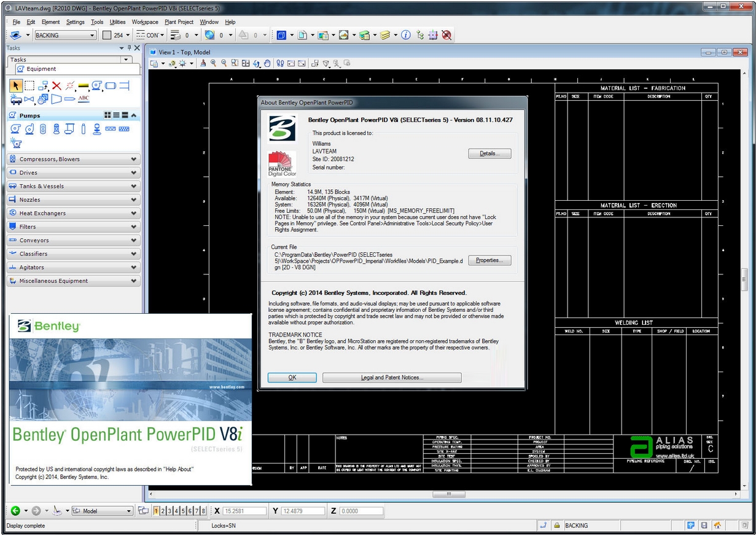The height and width of the screenshot is (536, 756).
Task: Expand Tanks & Vessels section
Action: point(73,186)
